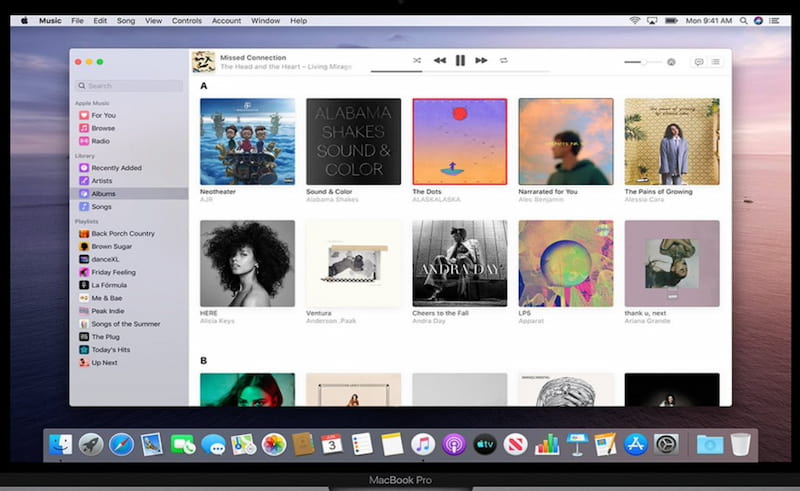This screenshot has width=800, height=491.
Task: Open Podcasts app in Dock
Action: [x=454, y=445]
